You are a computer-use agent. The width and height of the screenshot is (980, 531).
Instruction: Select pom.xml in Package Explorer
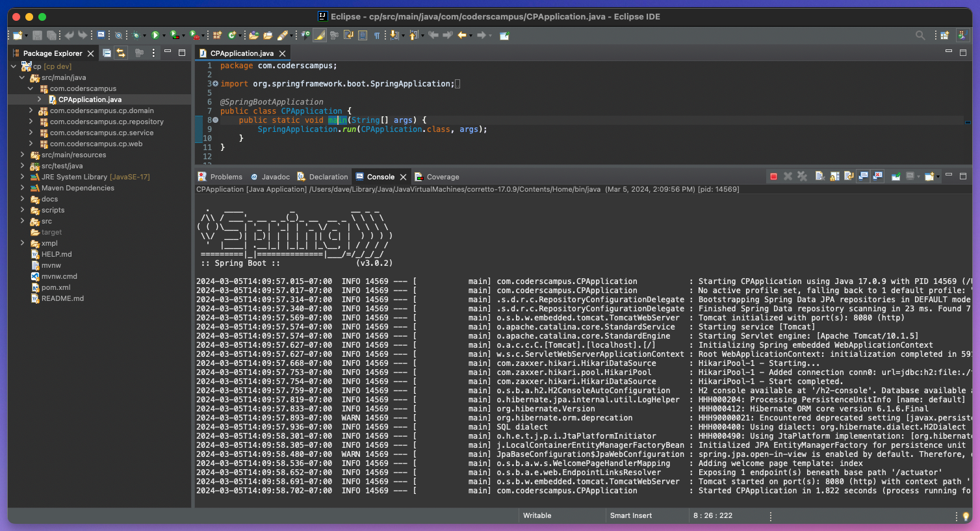coord(56,287)
